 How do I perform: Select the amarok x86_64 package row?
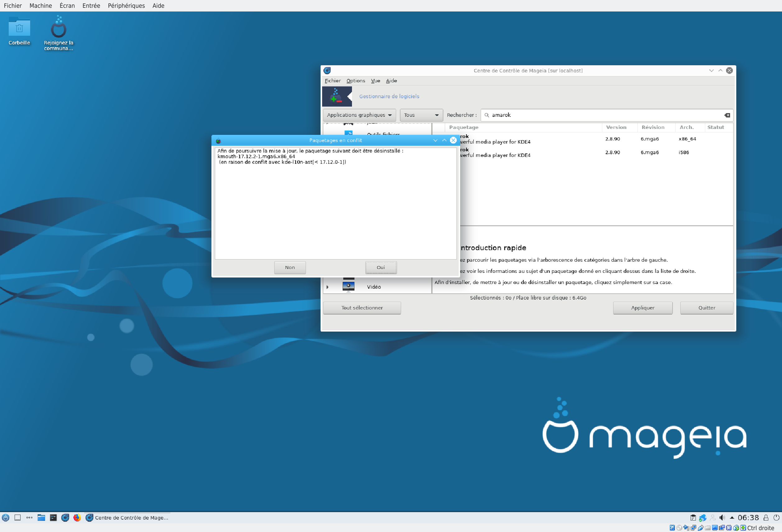pos(596,139)
